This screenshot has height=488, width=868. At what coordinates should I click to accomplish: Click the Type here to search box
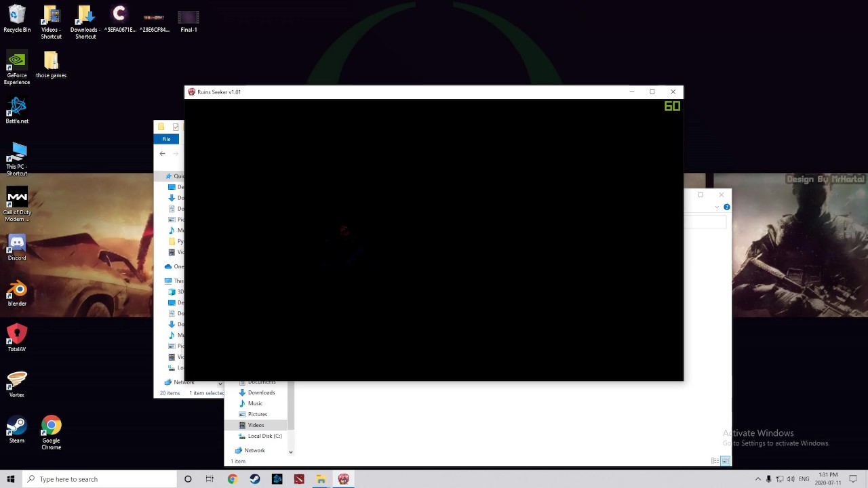[99, 479]
